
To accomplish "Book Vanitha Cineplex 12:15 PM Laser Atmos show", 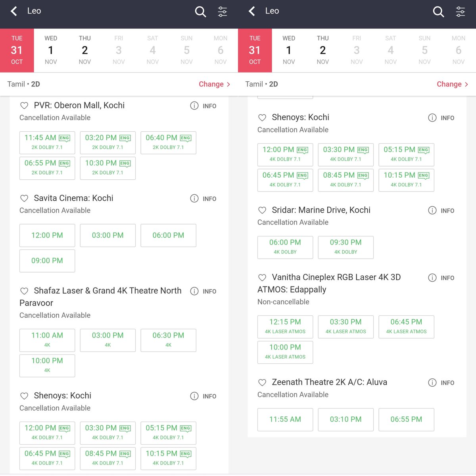I will [285, 327].
